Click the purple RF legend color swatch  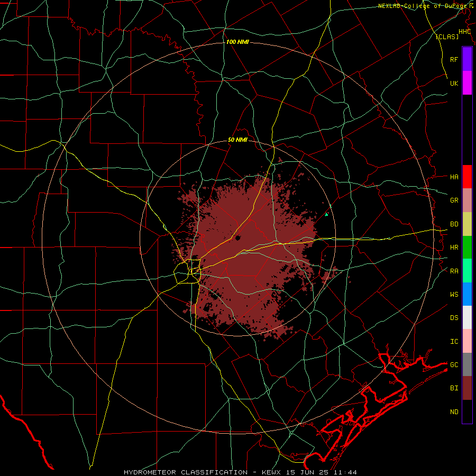click(467, 59)
